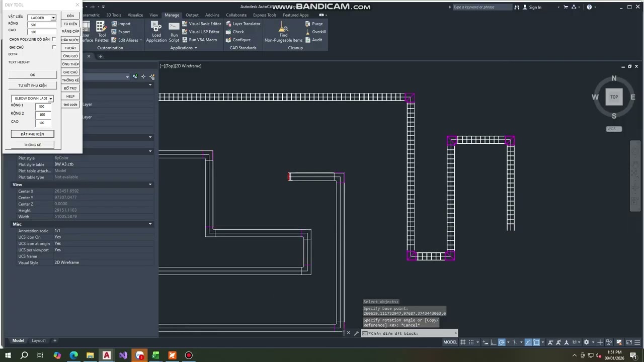Click the Windows taskbar search icon
The image size is (644, 362).
click(x=24, y=355)
